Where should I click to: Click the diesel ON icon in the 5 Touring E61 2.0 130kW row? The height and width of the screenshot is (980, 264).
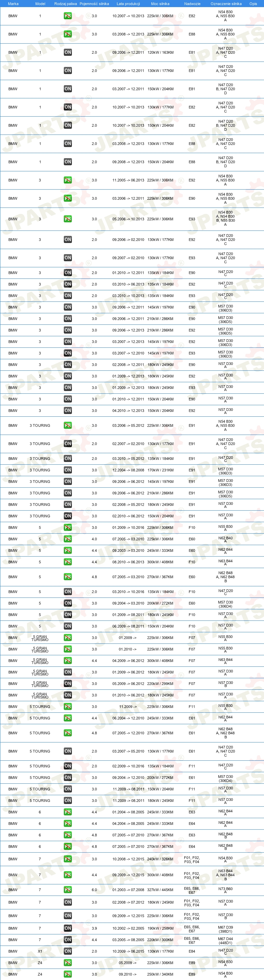click(68, 751)
